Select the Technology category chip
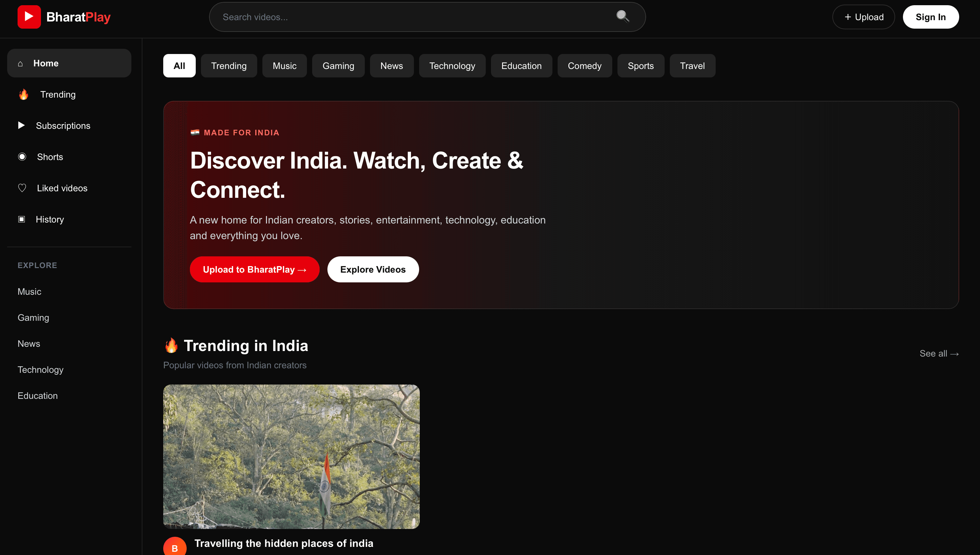 click(452, 66)
